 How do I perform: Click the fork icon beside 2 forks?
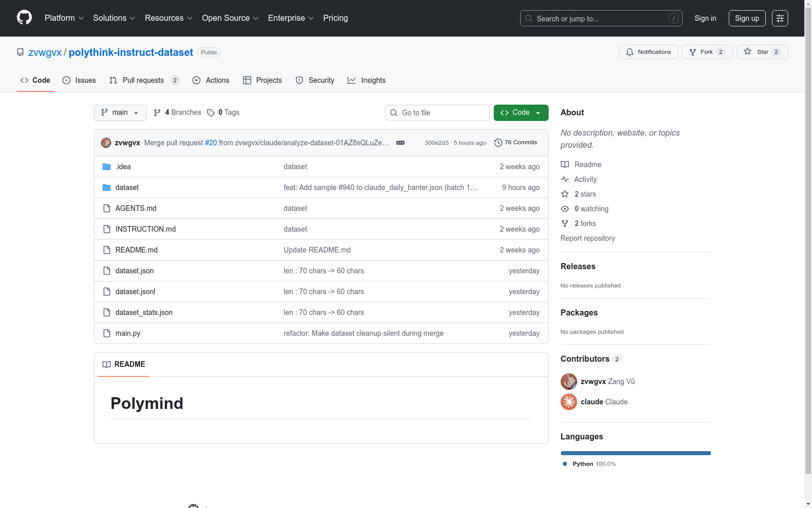(x=565, y=224)
